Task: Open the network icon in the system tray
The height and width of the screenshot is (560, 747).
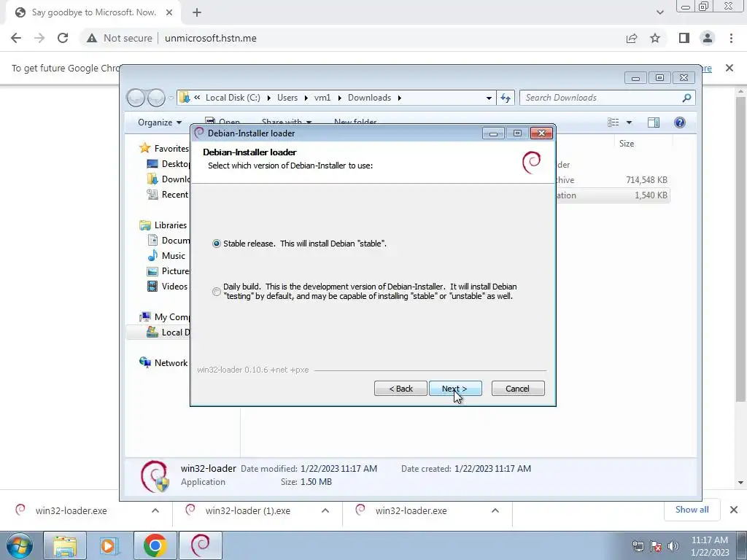Action: [638, 546]
